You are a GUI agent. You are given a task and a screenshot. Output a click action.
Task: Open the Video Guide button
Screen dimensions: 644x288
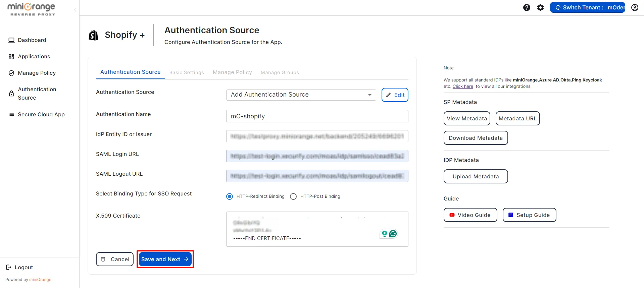470,215
